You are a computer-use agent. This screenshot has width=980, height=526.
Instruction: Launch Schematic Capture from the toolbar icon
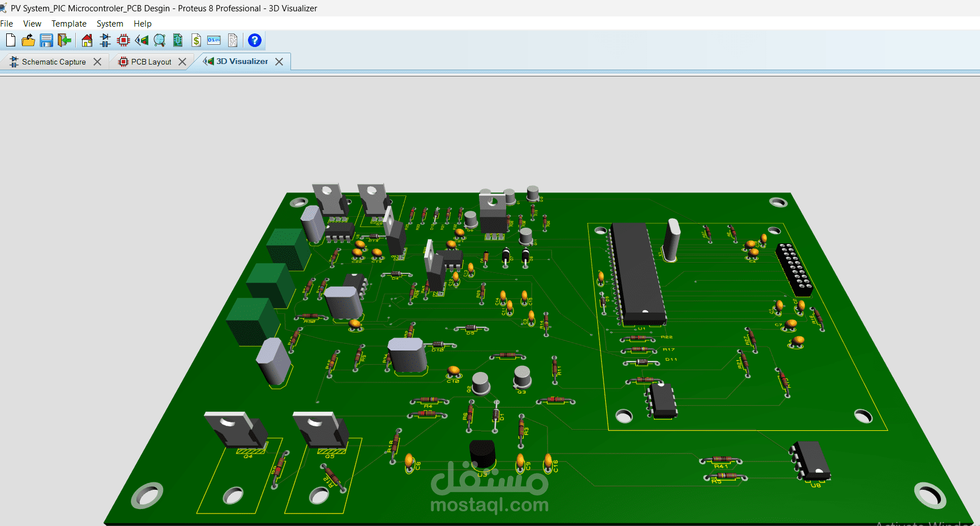pyautogui.click(x=105, y=40)
